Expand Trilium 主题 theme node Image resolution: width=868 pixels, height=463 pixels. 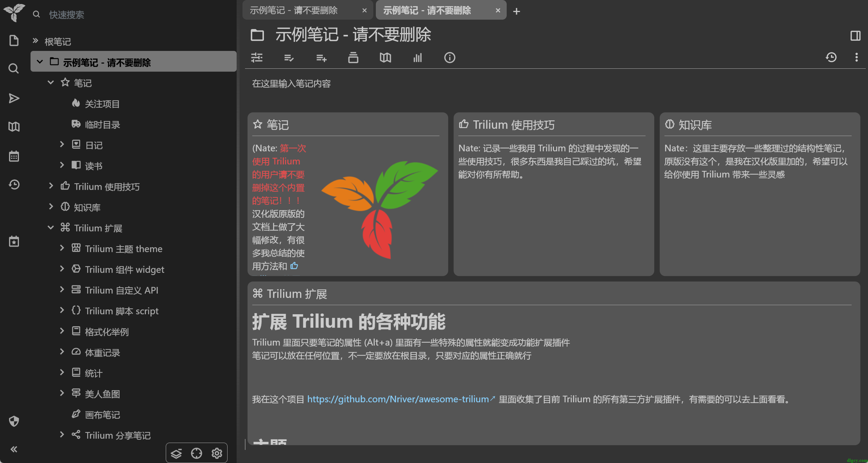coord(62,248)
